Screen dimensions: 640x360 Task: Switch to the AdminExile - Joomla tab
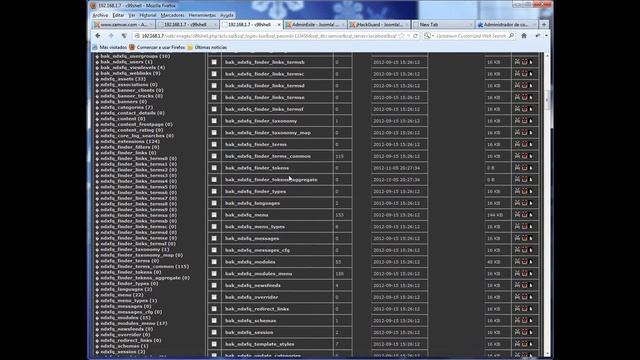click(316, 24)
